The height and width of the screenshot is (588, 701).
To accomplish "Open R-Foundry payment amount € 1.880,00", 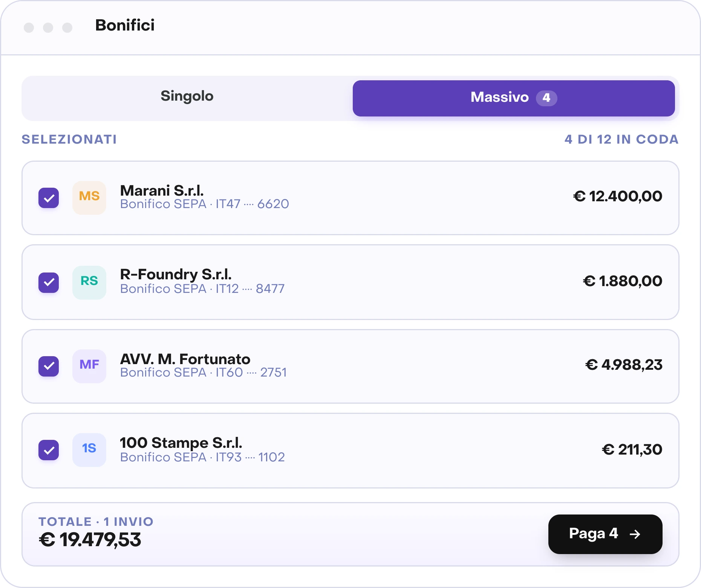I will tap(623, 281).
